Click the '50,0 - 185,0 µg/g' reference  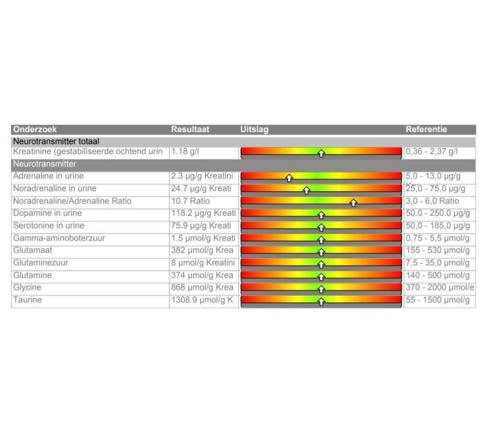click(437, 226)
